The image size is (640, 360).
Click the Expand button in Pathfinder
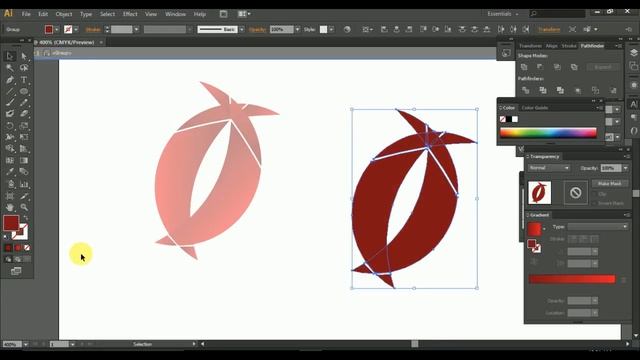pos(603,67)
